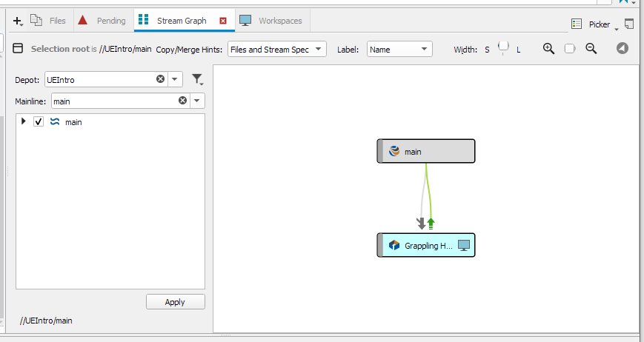Viewport: 644px width, 342px height.
Task: Zoom out of the stream graph
Action: tap(591, 48)
